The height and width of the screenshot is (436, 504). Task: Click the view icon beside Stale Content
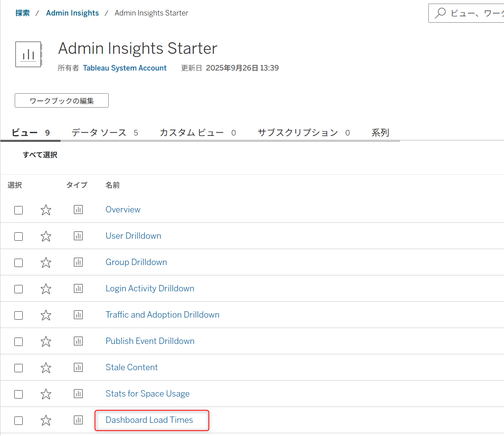[x=78, y=367]
